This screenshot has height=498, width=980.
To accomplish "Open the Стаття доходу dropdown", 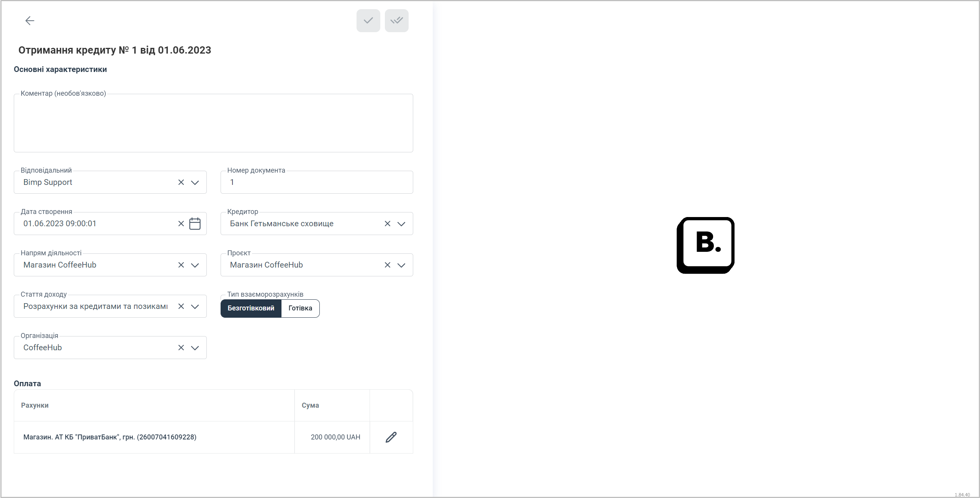I will 195,306.
